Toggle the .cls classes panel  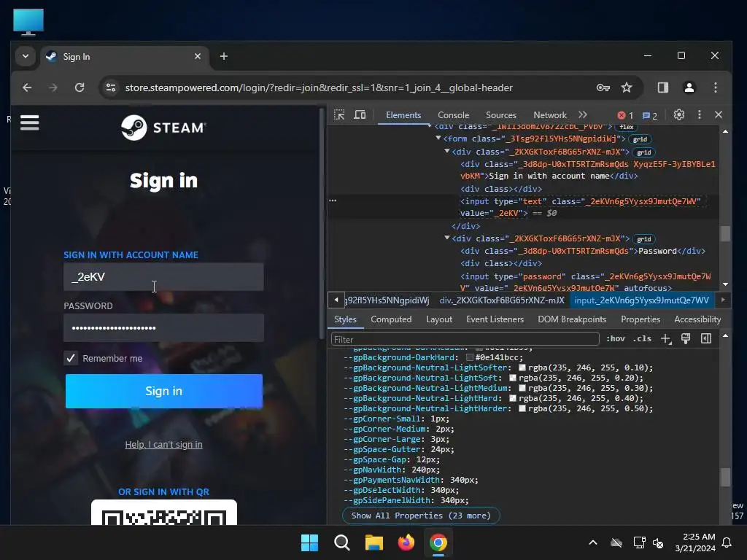point(642,338)
